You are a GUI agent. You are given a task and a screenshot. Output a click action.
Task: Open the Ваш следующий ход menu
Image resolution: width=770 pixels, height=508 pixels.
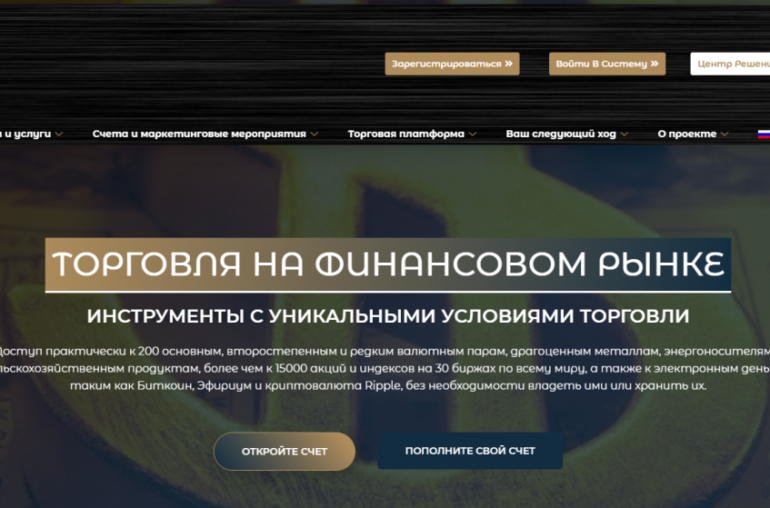(561, 134)
